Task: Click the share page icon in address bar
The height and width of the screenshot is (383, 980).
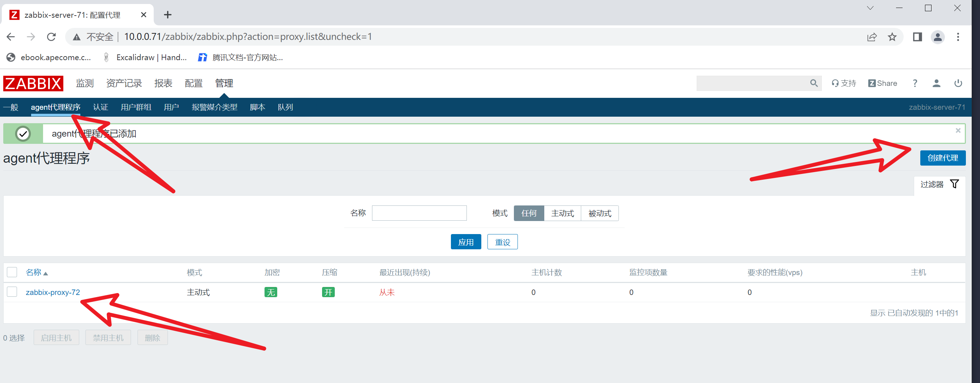Action: pyautogui.click(x=872, y=37)
